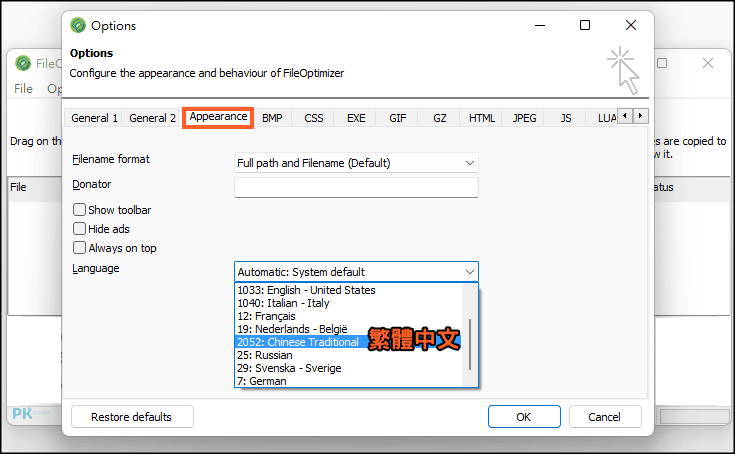Image resolution: width=735 pixels, height=454 pixels.
Task: Pick 19: Nederlands - België
Action: [x=348, y=329]
